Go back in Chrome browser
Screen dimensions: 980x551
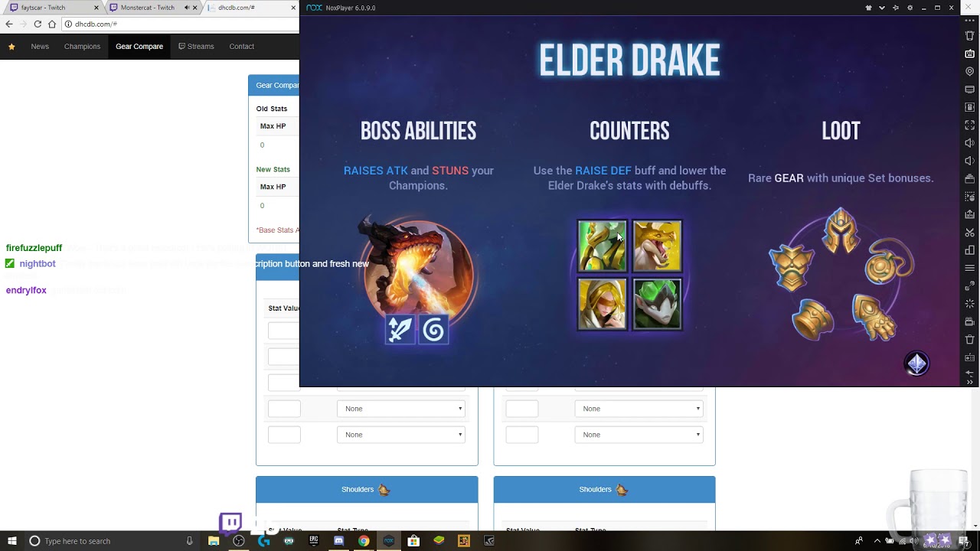(x=9, y=24)
